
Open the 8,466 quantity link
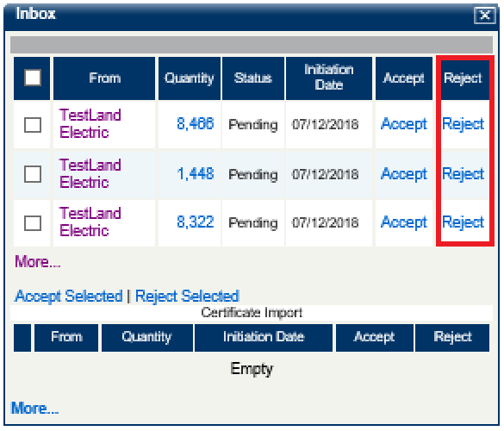point(195,123)
